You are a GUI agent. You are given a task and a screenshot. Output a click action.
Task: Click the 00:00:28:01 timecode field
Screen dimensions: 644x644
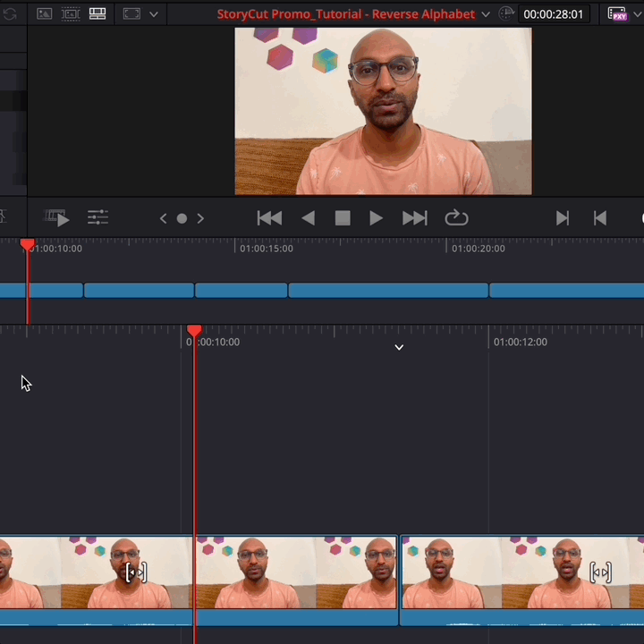pos(553,14)
